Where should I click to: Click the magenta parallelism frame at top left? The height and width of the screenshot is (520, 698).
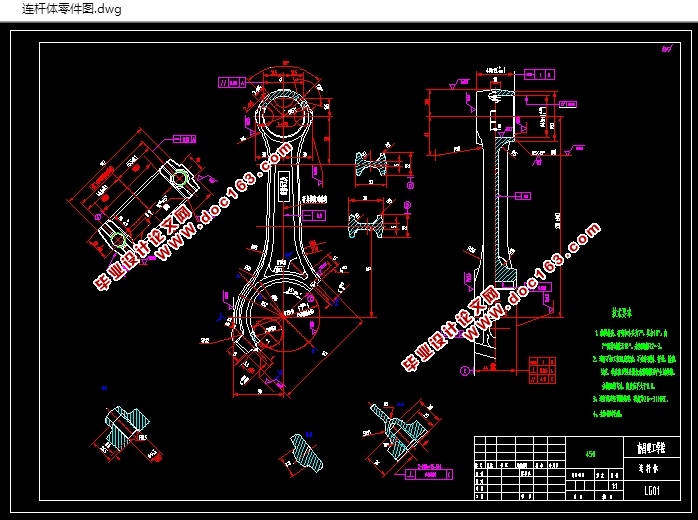tap(232, 82)
